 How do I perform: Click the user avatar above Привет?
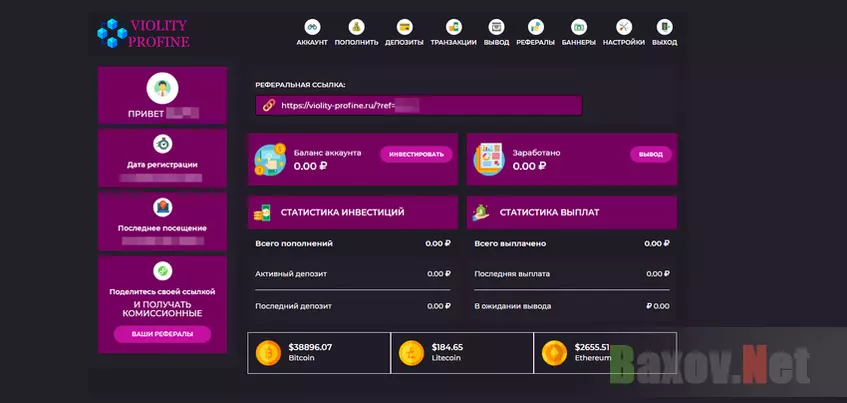pos(162,88)
